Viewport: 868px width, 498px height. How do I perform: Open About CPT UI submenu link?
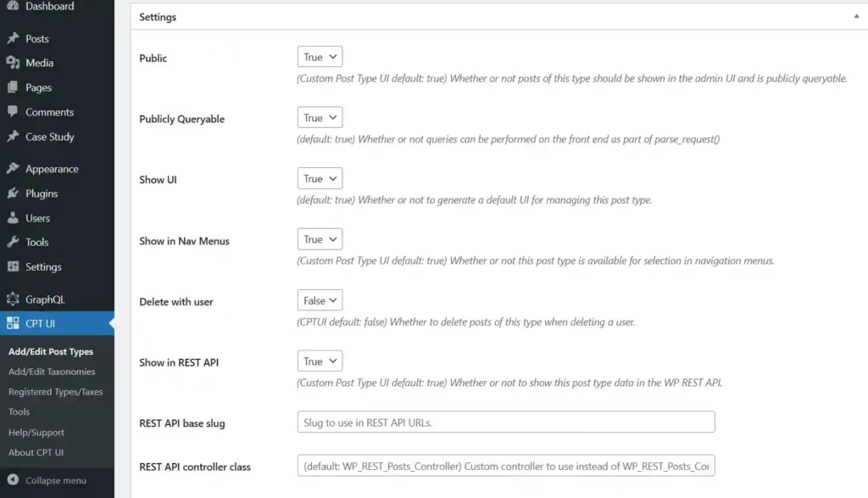36,452
